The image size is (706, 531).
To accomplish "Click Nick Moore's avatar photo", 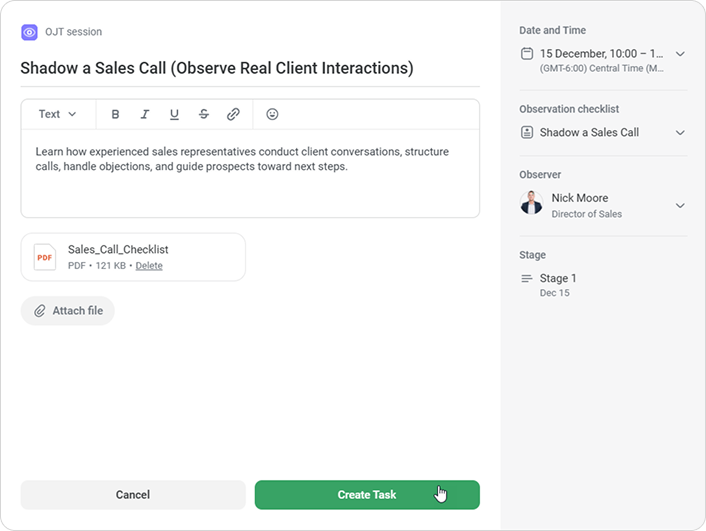I will [x=531, y=205].
